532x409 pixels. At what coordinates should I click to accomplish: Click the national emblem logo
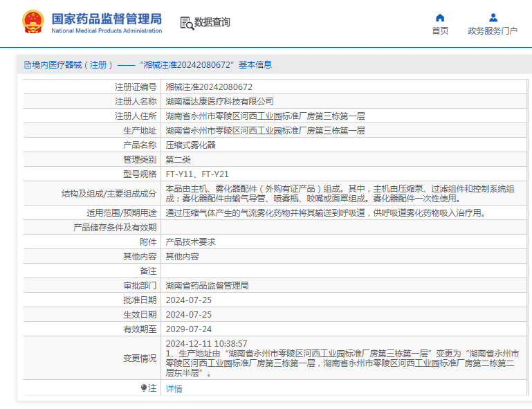(32, 22)
